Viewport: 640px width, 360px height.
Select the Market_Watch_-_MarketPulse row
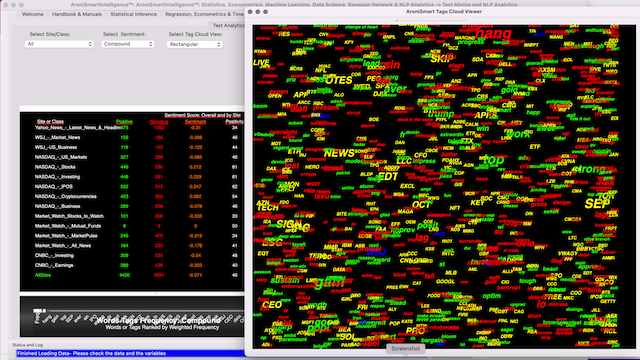click(x=132, y=236)
